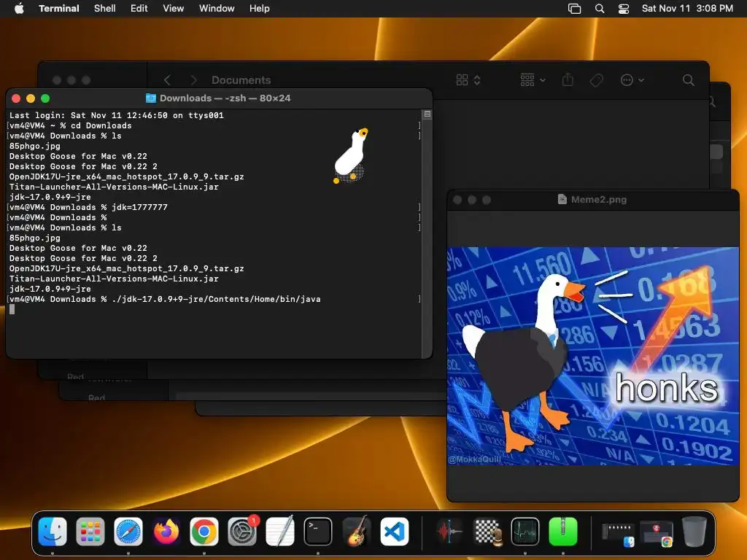Screen dimensions: 747x560
Task: Click the green zoom button of the Terminal window
Action: coord(45,98)
